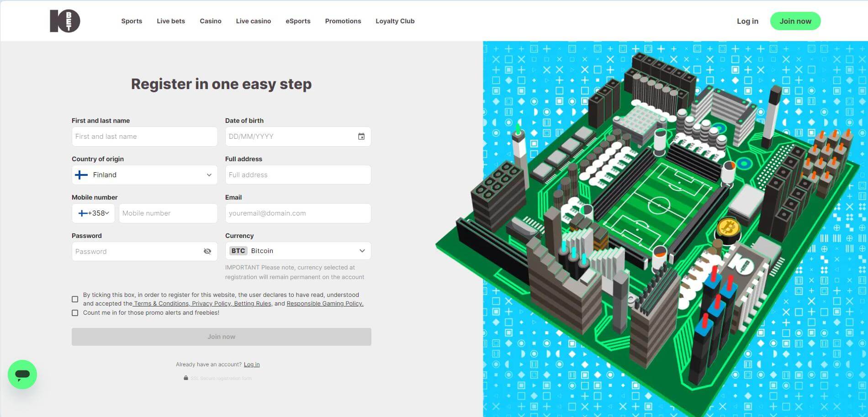Click into the Email input field
The height and width of the screenshot is (417, 868).
(x=298, y=213)
